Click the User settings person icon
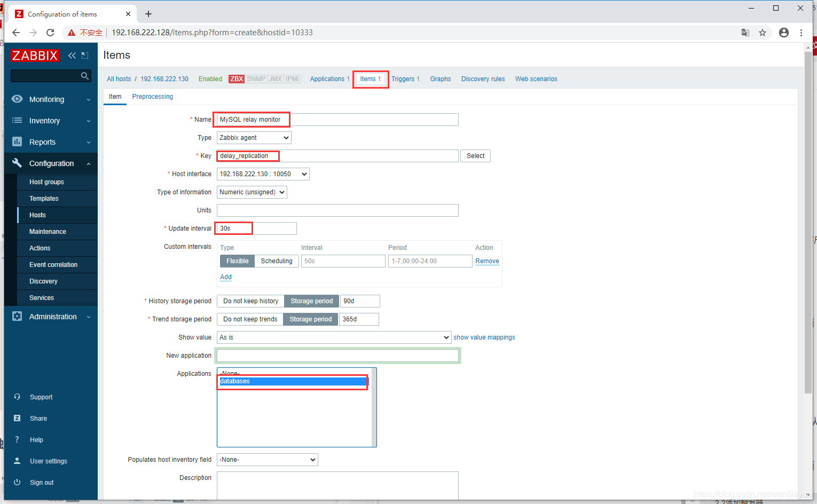817x504 pixels. coord(17,461)
